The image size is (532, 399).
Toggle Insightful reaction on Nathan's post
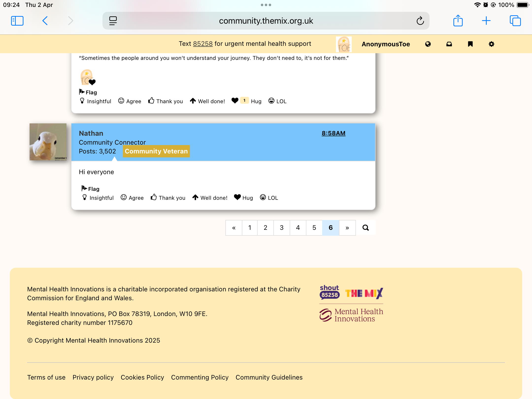[98, 198]
